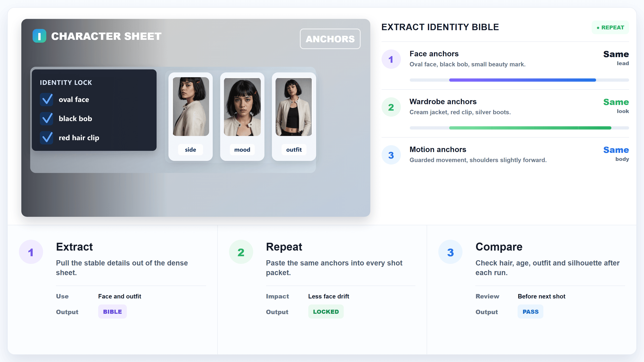Click the Character Sheet logo icon
Screen dimensions: 644x362
(39, 36)
